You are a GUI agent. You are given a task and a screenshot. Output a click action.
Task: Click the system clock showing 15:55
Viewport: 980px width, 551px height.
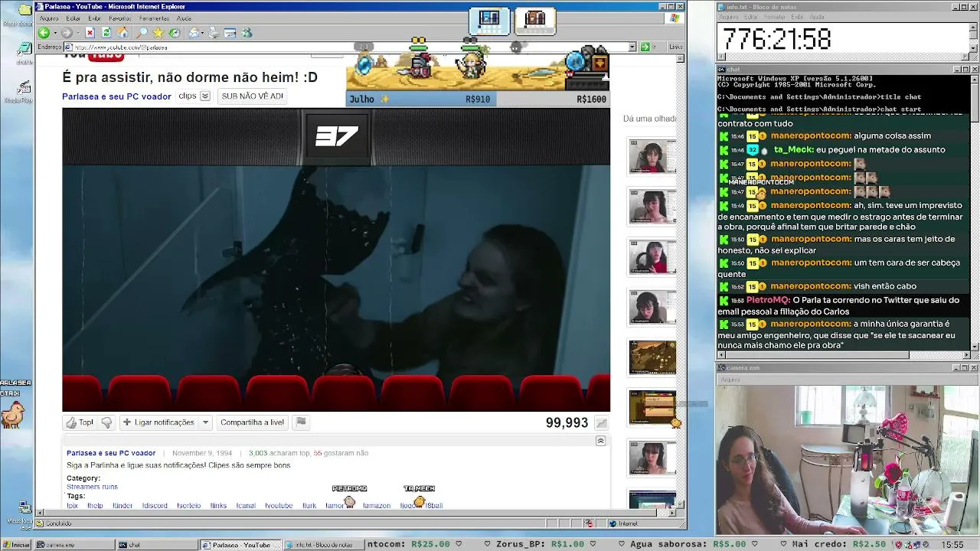(952, 545)
